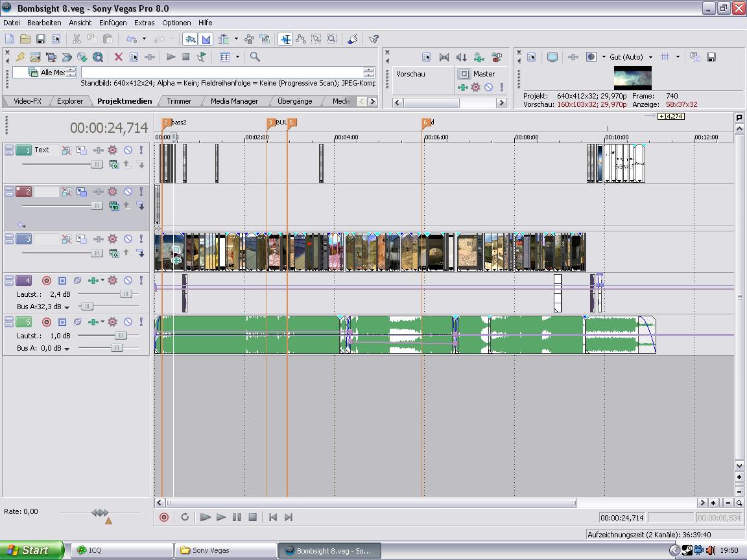This screenshot has width=747, height=560.
Task: Click the Save project icon in toolbar
Action: (x=40, y=39)
